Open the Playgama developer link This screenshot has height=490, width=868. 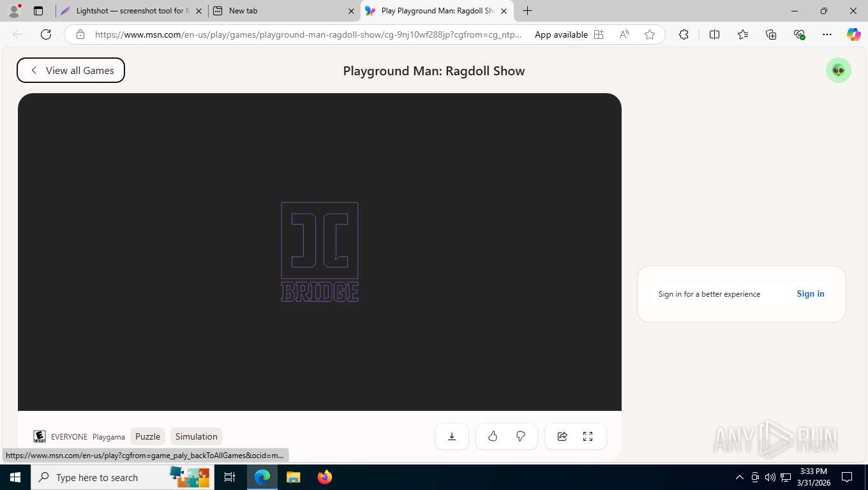(108, 437)
